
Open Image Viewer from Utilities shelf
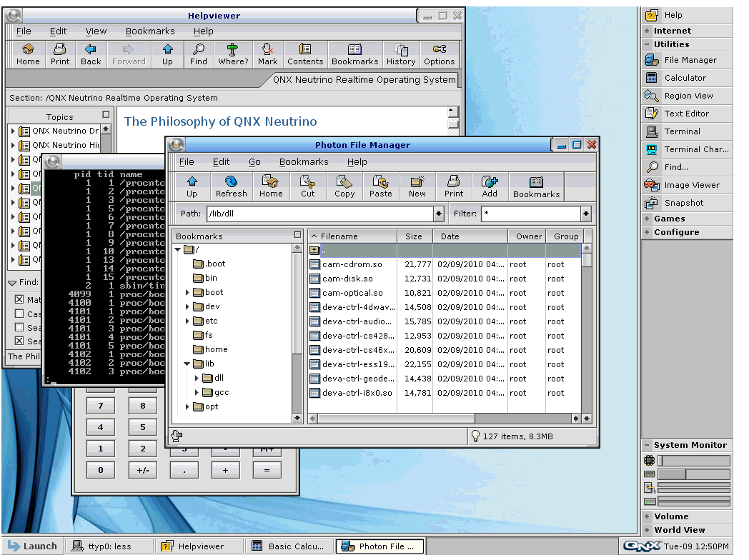coord(686,185)
